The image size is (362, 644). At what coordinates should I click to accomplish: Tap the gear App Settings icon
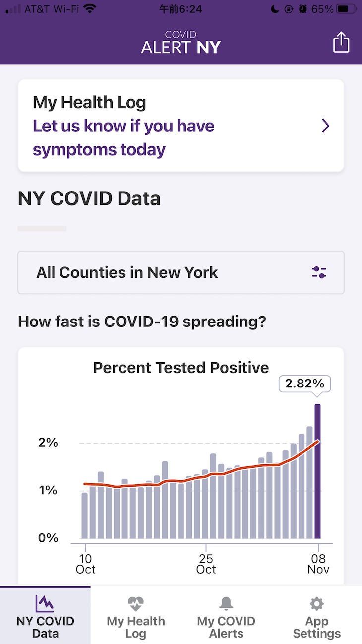[x=316, y=603]
